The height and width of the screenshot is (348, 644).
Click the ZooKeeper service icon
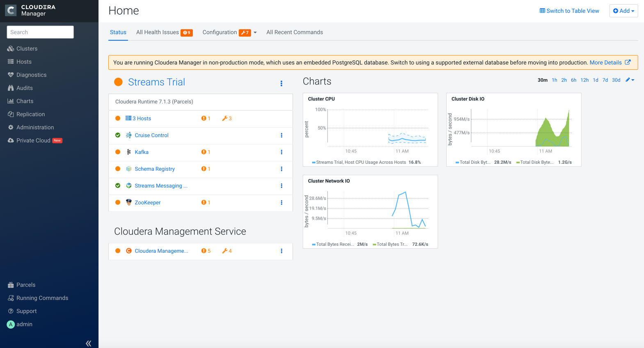[x=129, y=202]
